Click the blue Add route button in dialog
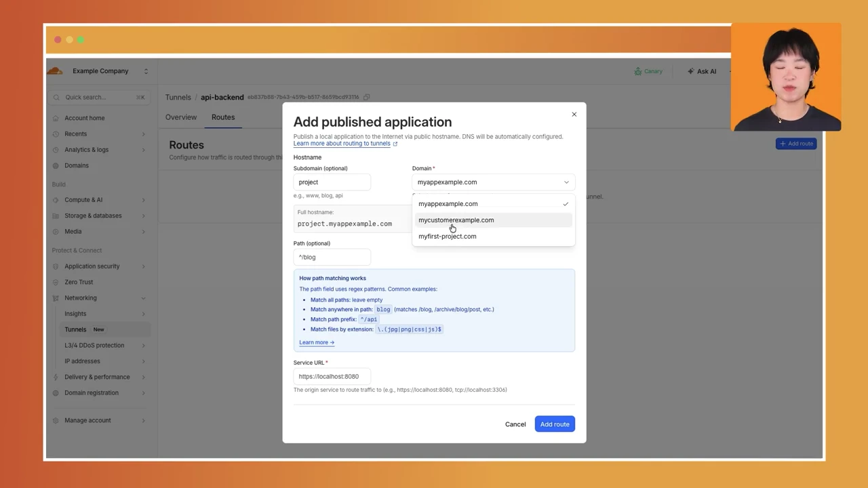Screen dimensions: 868x488 pyautogui.click(x=555, y=424)
